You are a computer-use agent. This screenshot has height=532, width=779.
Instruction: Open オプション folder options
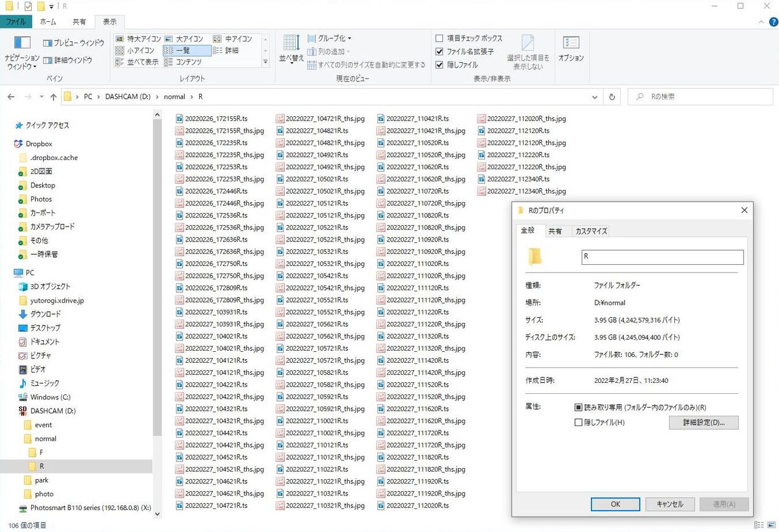[571, 49]
